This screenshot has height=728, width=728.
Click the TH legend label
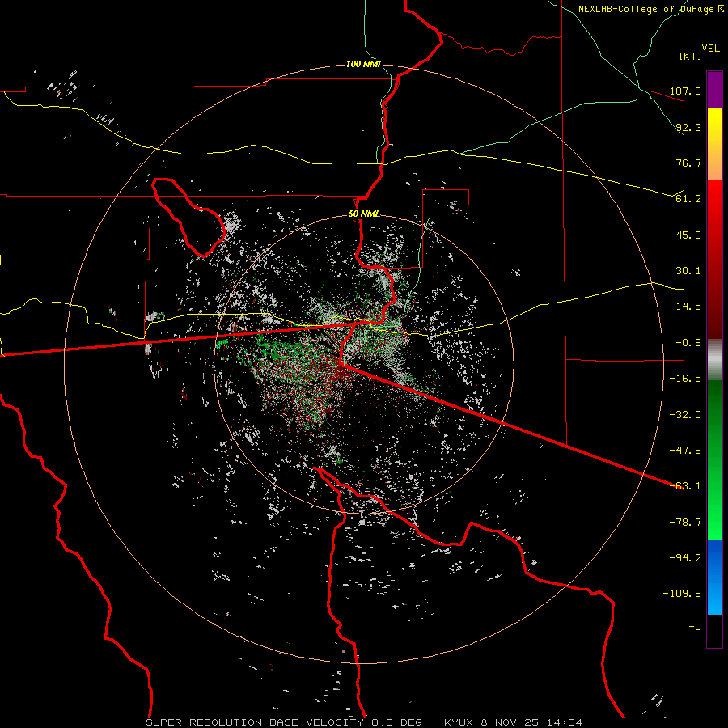695,630
